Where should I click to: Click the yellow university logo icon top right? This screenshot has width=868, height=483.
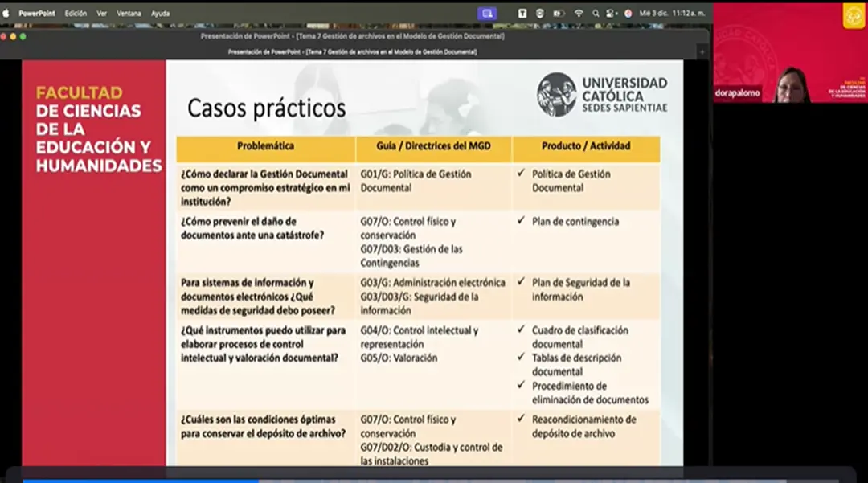coord(854,15)
